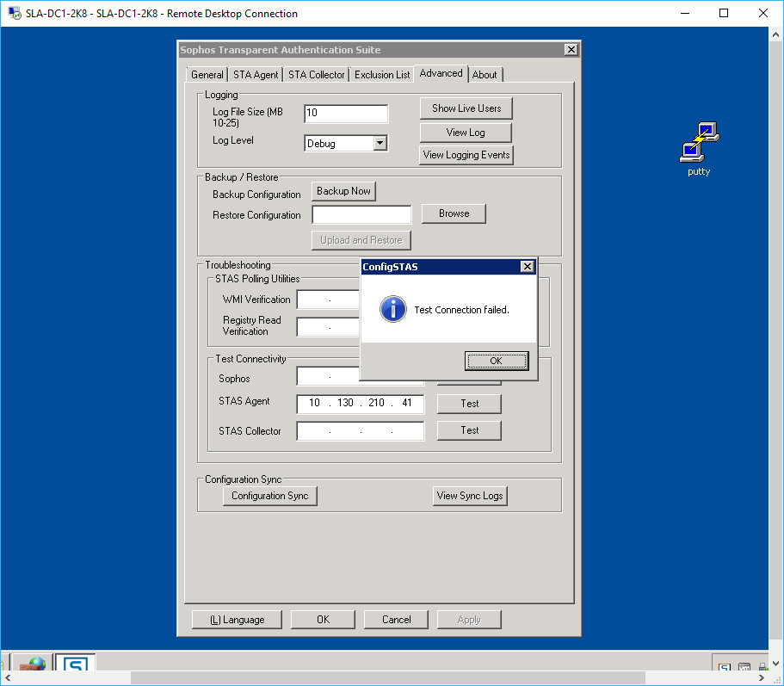Open the STA Collector tab
Image resolution: width=784 pixels, height=686 pixels.
(x=317, y=75)
